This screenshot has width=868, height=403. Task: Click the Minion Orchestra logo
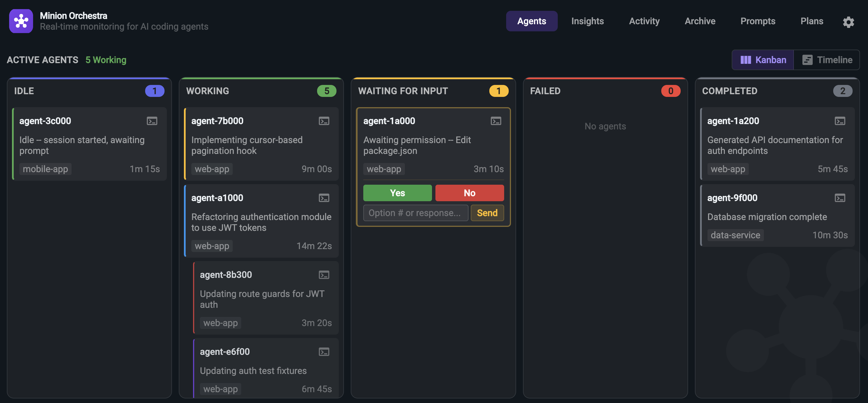pos(21,21)
